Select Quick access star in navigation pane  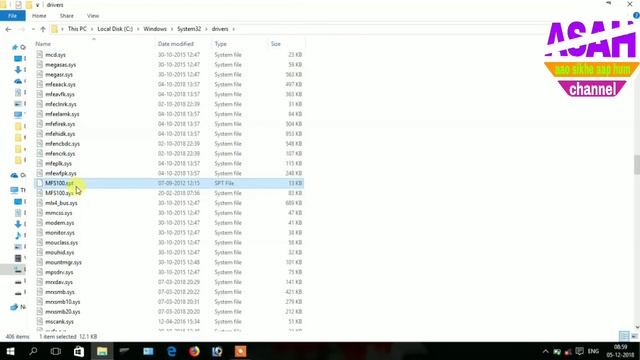click(15, 47)
